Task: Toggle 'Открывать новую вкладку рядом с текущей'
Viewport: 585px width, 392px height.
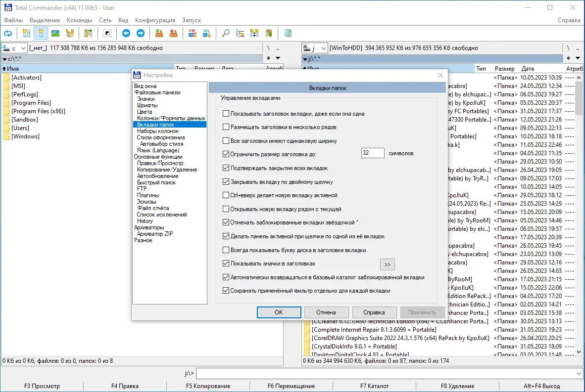Action: click(226, 209)
